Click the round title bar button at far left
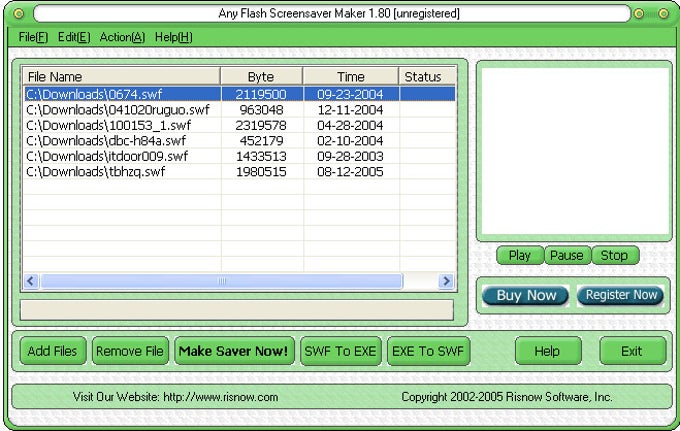 [19, 14]
